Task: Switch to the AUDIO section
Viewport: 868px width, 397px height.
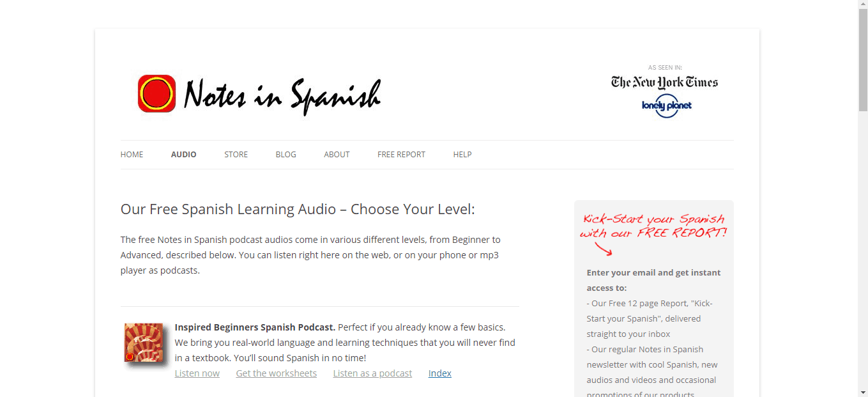Action: (x=183, y=154)
